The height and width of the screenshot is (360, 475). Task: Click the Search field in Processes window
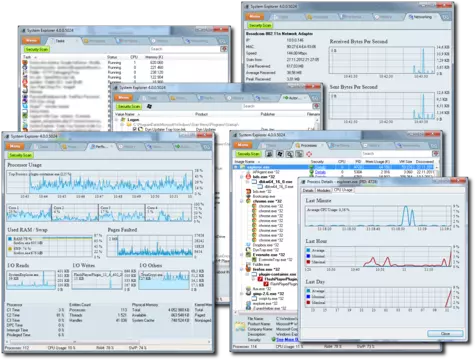click(x=396, y=154)
